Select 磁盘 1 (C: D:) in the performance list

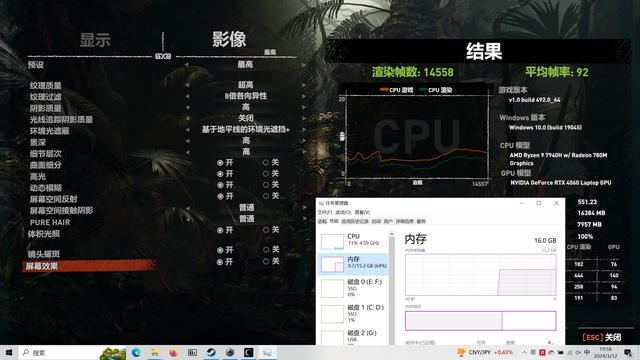(353, 313)
